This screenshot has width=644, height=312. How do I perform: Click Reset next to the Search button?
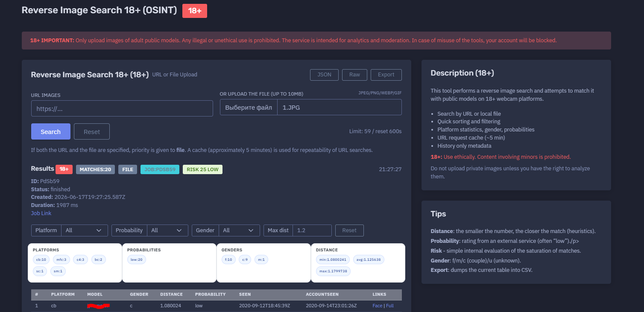92,131
